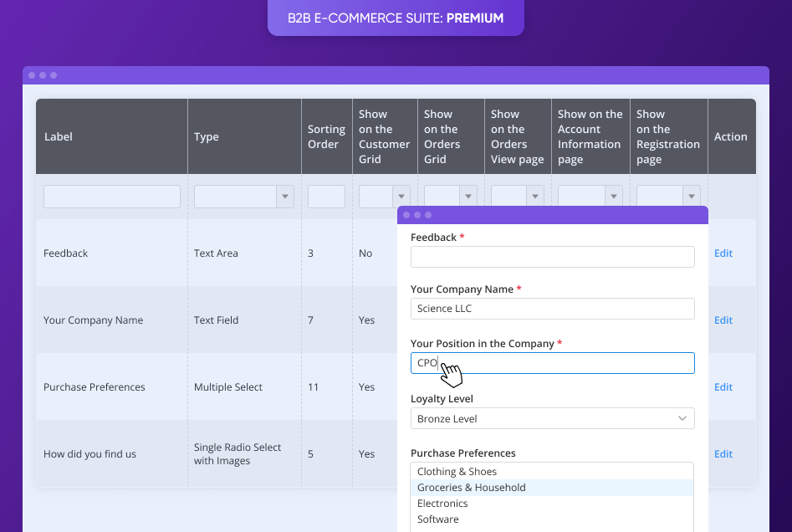792x532 pixels.
Task: Click the Sorting Order filter box
Action: point(326,196)
